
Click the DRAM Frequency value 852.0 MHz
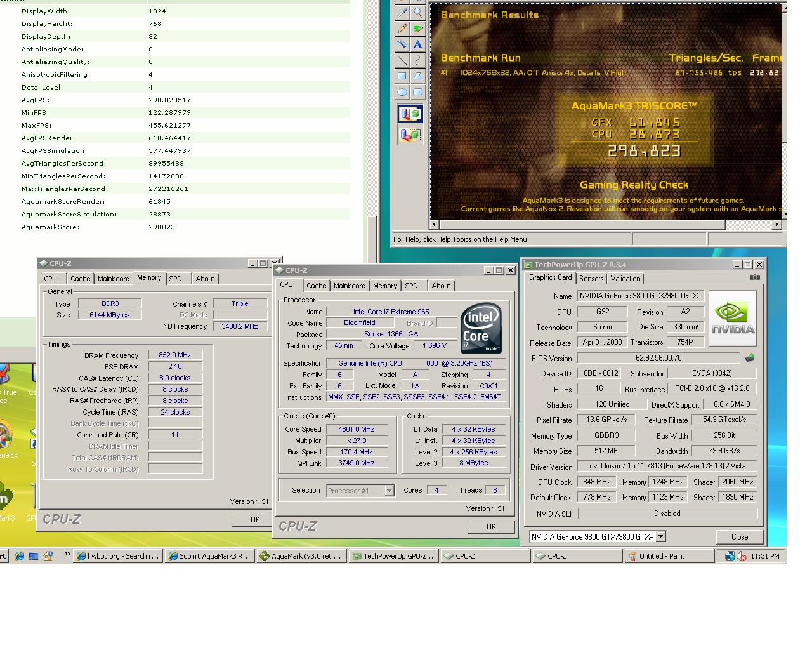(x=175, y=355)
